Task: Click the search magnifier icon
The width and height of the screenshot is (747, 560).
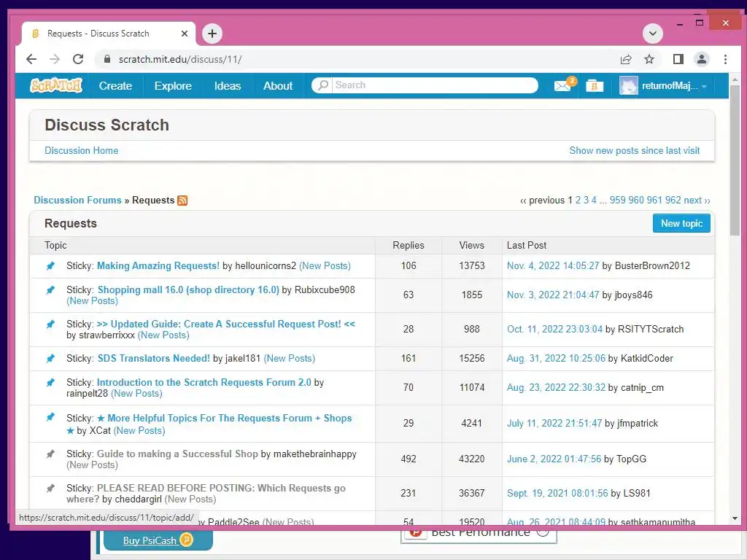Action: tap(323, 85)
